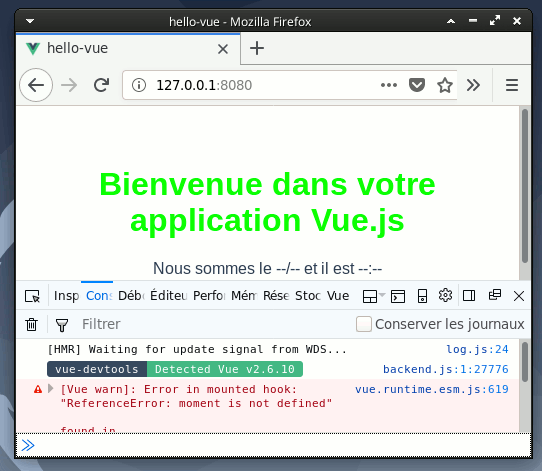Enable Conserver les journaux checkbox
The image size is (542, 471).
364,324
